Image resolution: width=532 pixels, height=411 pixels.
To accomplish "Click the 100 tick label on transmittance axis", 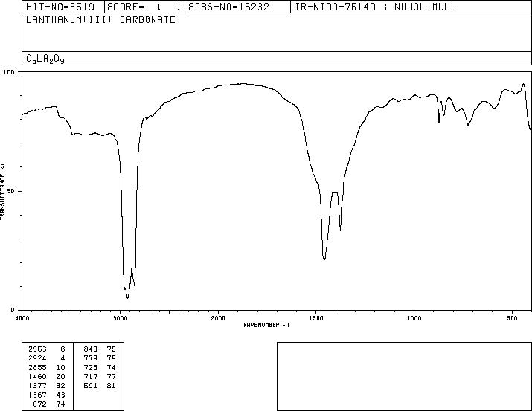I will 9,72.
